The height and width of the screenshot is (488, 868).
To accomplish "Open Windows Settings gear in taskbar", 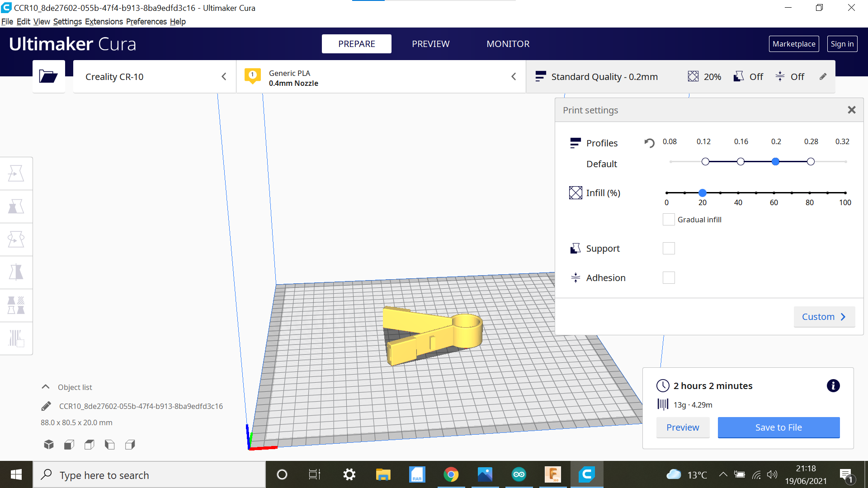I will point(349,474).
